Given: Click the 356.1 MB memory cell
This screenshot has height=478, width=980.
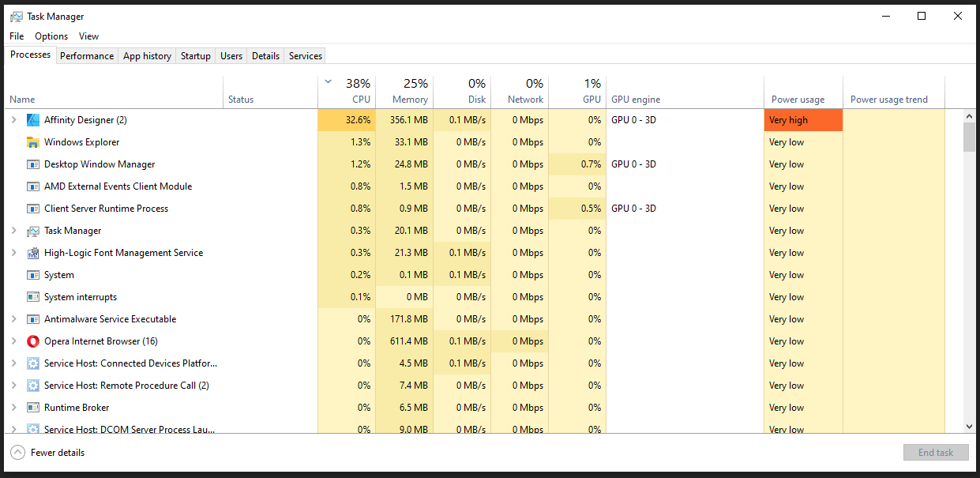Looking at the screenshot, I should coord(404,120).
